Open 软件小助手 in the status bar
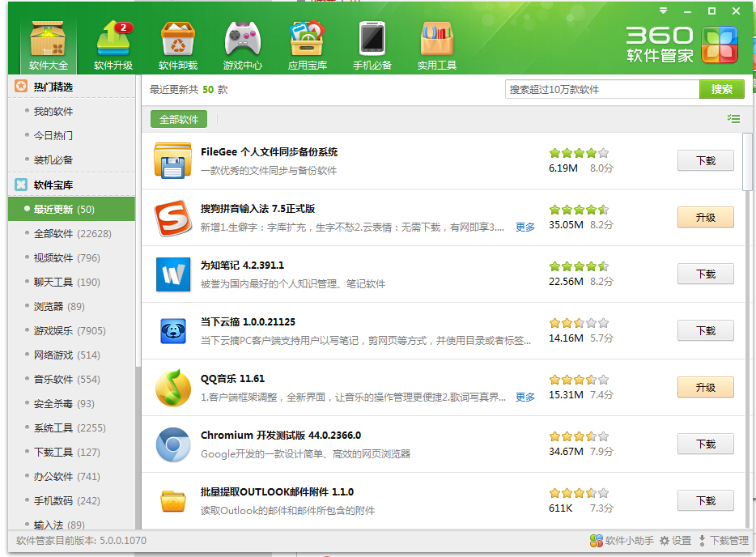The image size is (756, 557). pos(622,541)
